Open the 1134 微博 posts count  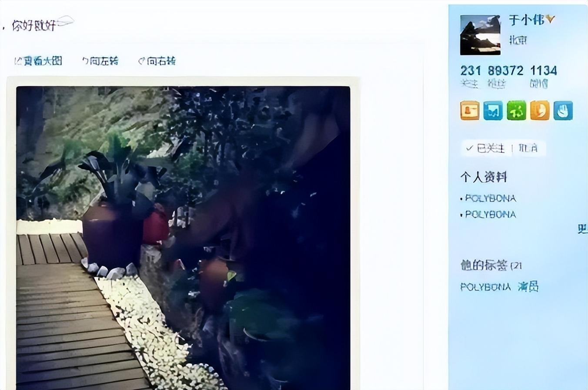pos(543,77)
